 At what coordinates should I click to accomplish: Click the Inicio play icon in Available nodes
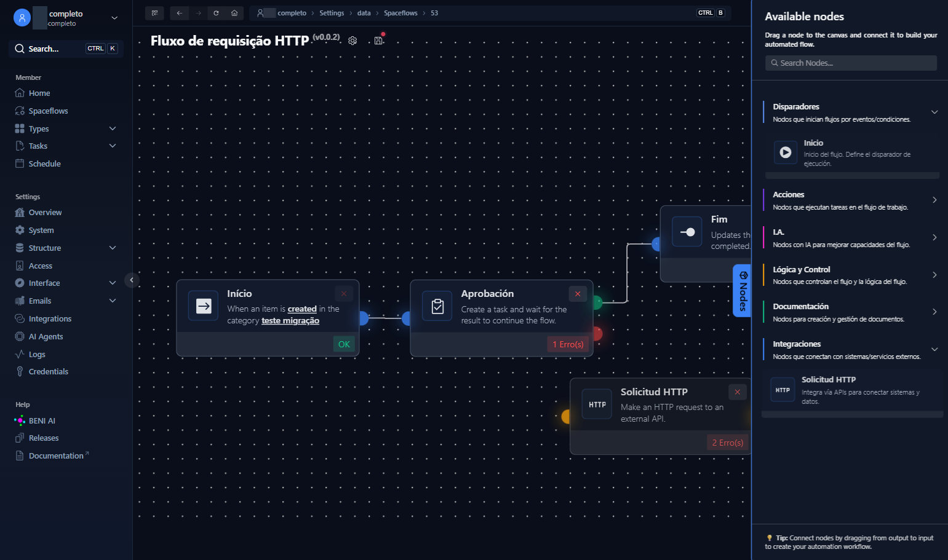tap(786, 152)
